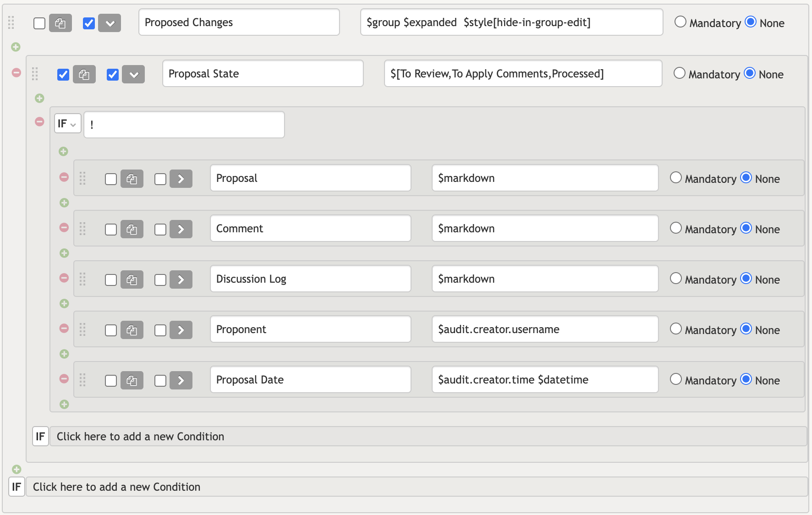Screen dimensions: 812x515
Task: Remove the Comment field row
Action: coord(64,227)
